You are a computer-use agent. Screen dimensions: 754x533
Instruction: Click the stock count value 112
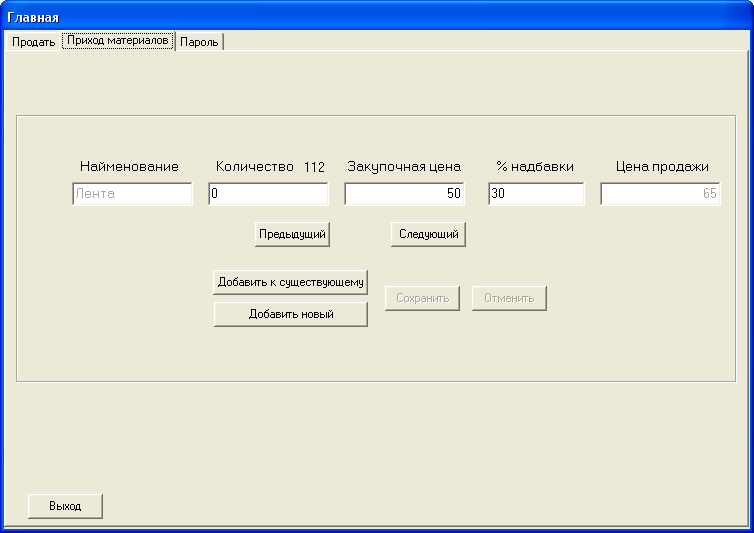coord(314,167)
